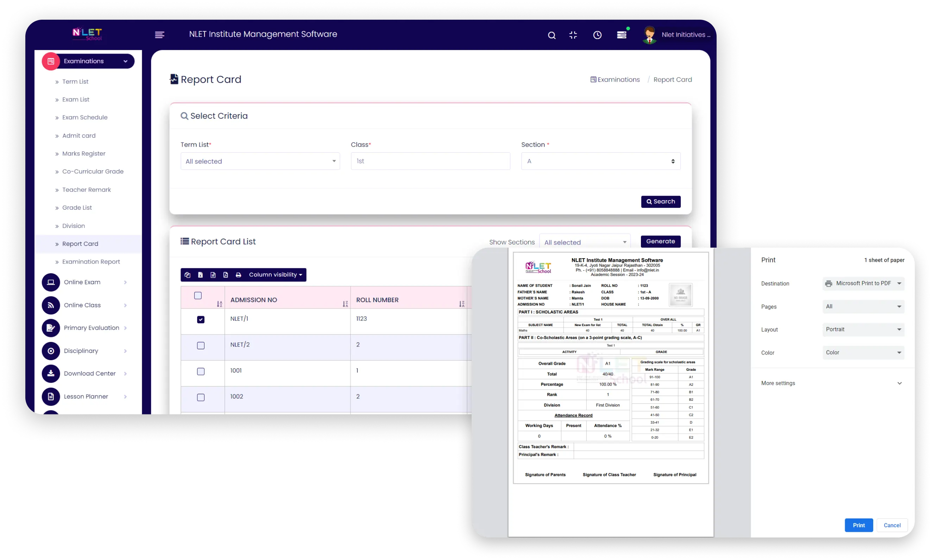
Task: Click the copy icon in table toolbar
Action: pos(187,275)
